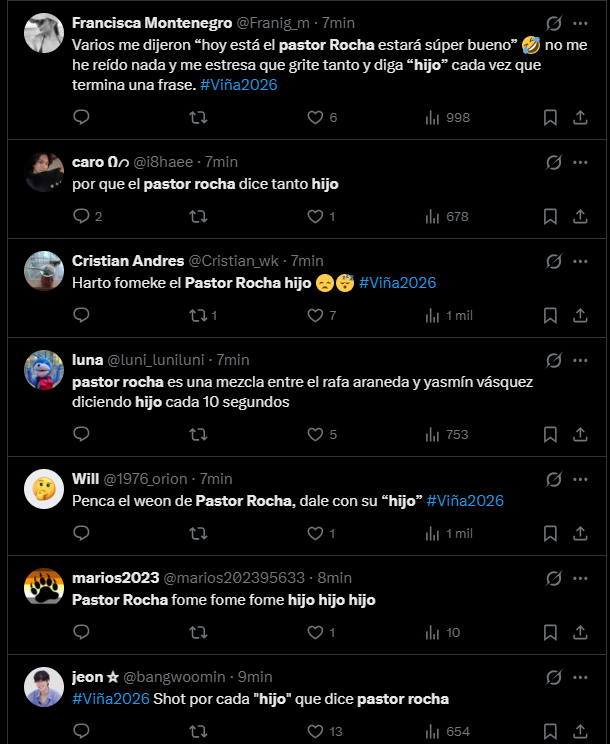Like Cristian Andres's tweet

315,316
